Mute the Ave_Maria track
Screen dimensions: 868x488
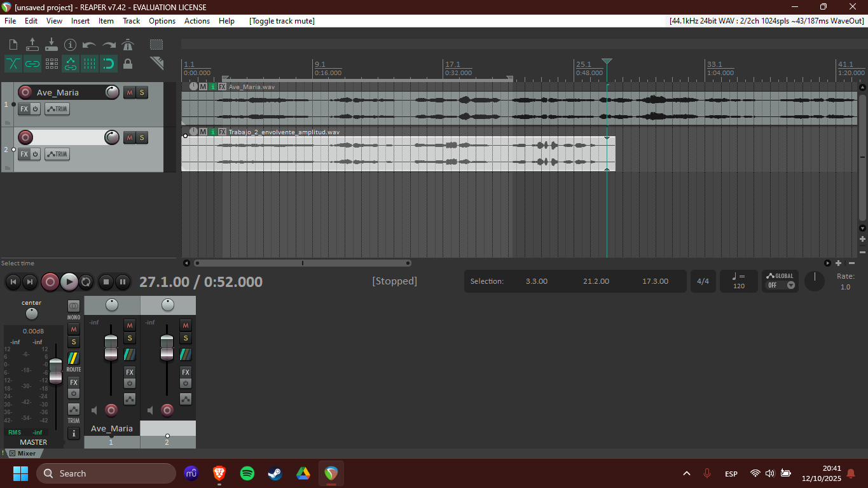(129, 92)
